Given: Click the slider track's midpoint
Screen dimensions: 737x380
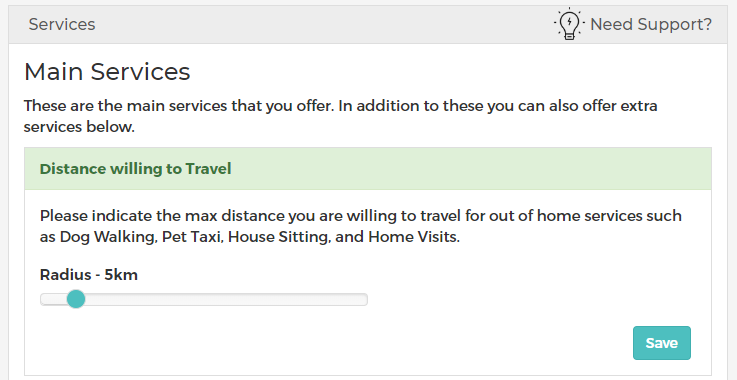Looking at the screenshot, I should (x=204, y=300).
